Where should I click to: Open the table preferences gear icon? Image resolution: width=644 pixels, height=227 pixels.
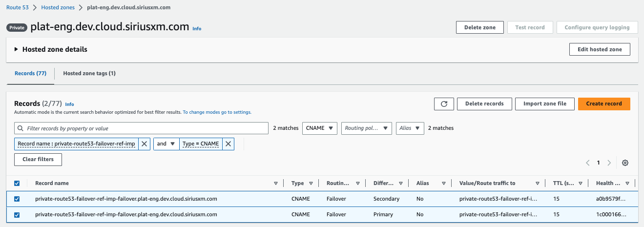pos(625,163)
